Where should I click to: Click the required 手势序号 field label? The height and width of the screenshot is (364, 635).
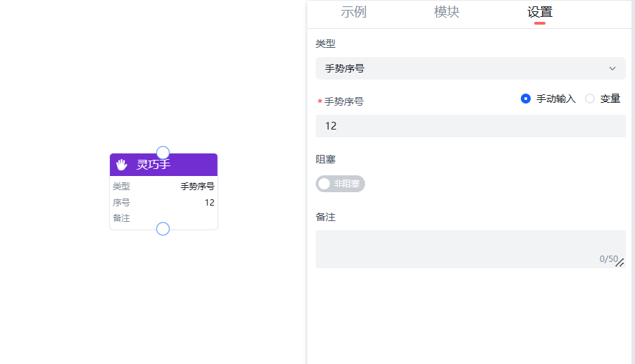343,101
